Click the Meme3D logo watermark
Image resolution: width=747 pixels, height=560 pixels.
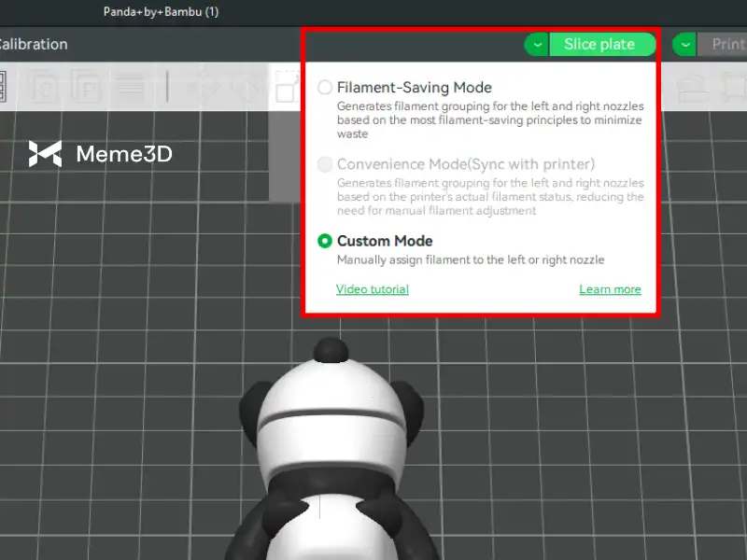[x=100, y=154]
